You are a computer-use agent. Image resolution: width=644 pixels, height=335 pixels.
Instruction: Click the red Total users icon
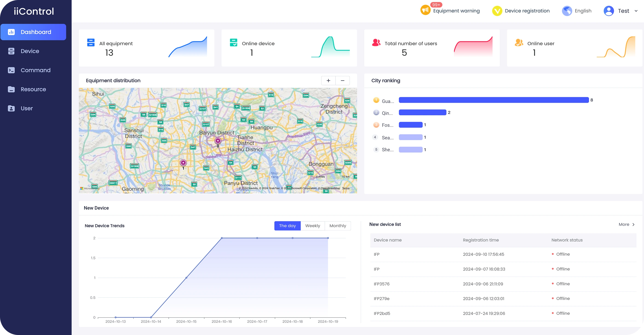(376, 43)
